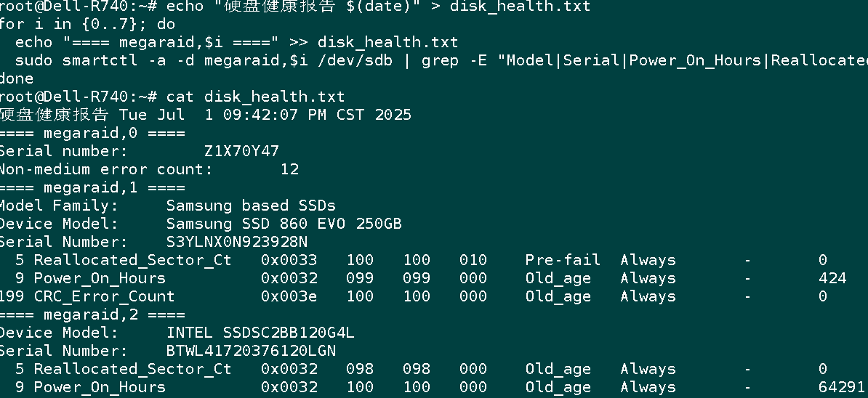
Task: Click the '==== megaraid,1 ====' header line
Action: tap(92, 187)
